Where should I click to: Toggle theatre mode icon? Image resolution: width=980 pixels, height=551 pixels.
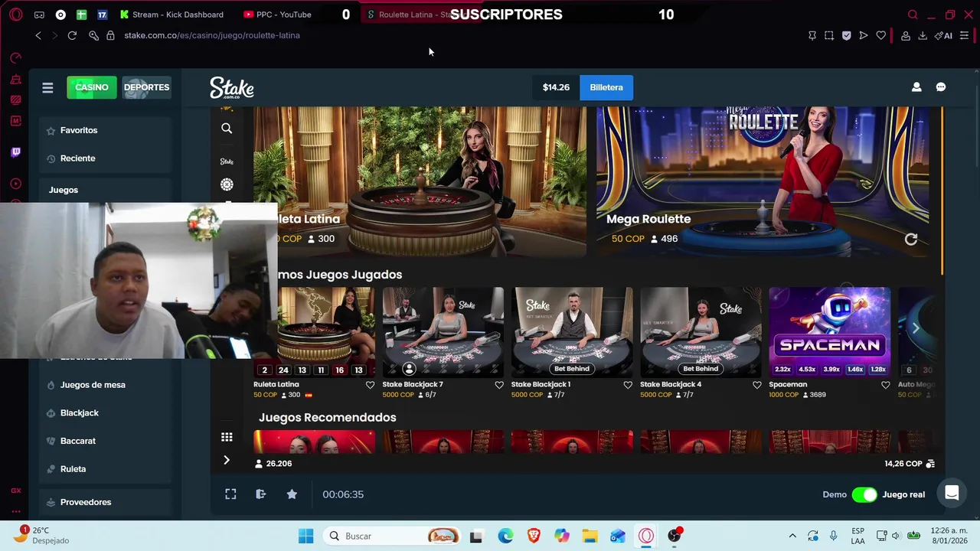tap(261, 494)
